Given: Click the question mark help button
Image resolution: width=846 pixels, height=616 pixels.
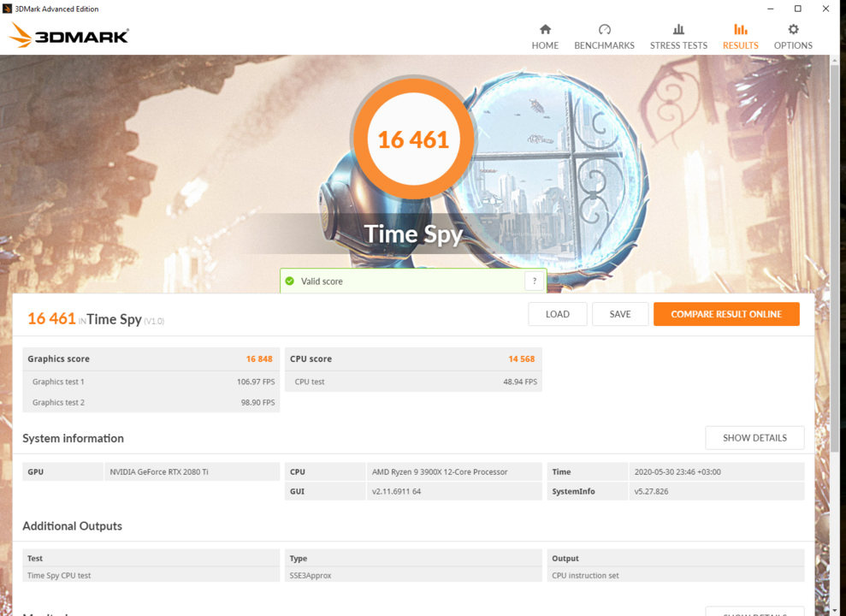Looking at the screenshot, I should 534,281.
